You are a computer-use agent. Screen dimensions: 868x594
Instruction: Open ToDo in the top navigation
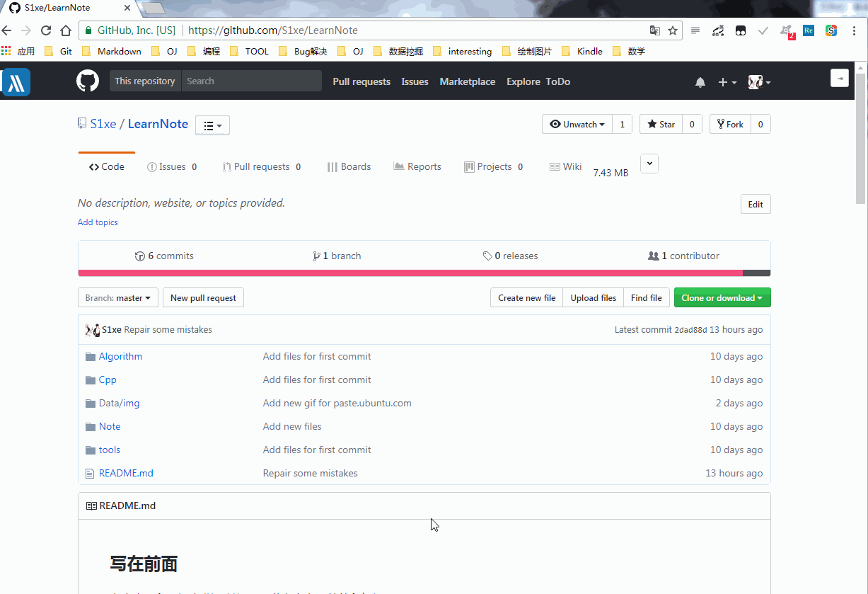pos(558,81)
